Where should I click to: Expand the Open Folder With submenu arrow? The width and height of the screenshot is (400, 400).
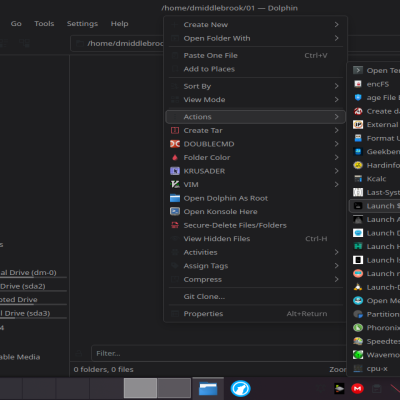click(x=336, y=38)
